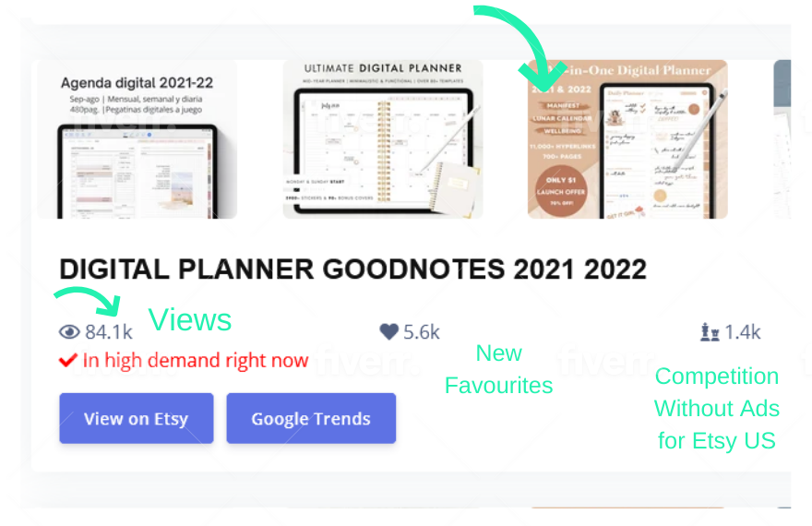This screenshot has width=812, height=526.
Task: Select the partially visible fourth product thumbnail
Action: point(782,139)
